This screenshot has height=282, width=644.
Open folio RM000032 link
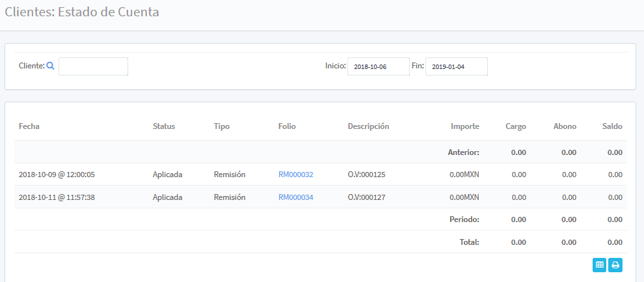[x=295, y=175]
